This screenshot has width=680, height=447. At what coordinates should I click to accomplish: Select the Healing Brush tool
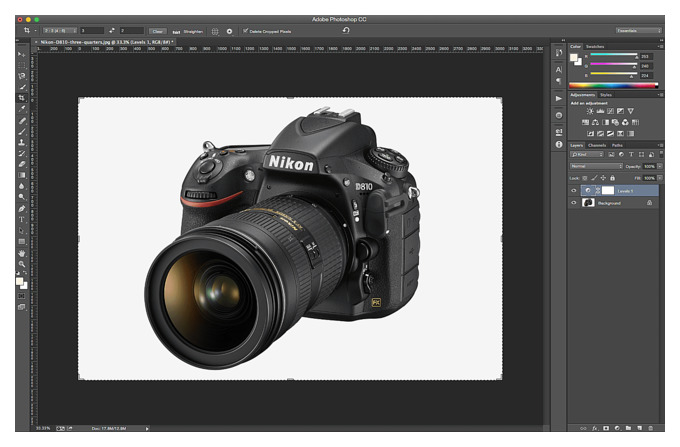point(21,121)
